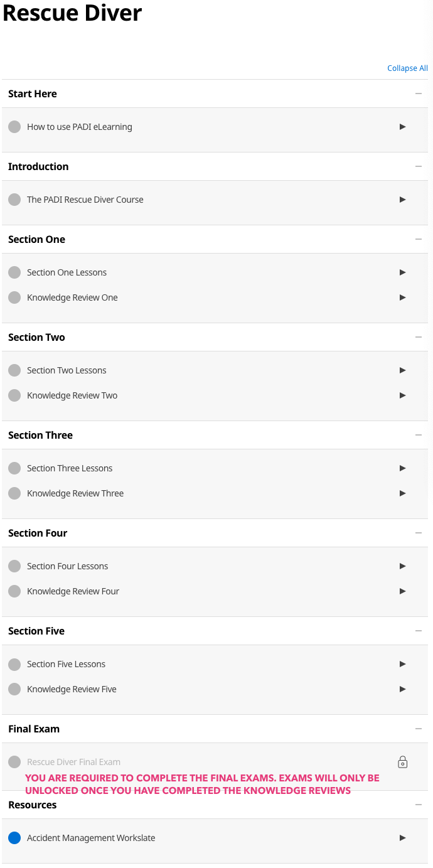Image resolution: width=433 pixels, height=868 pixels.
Task: Open The PADI Rescue Diver Course item
Action: 85,200
